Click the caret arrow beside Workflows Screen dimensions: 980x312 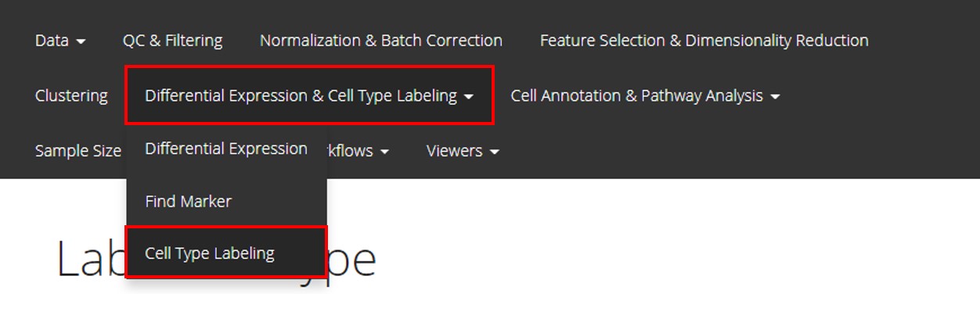pyautogui.click(x=384, y=152)
